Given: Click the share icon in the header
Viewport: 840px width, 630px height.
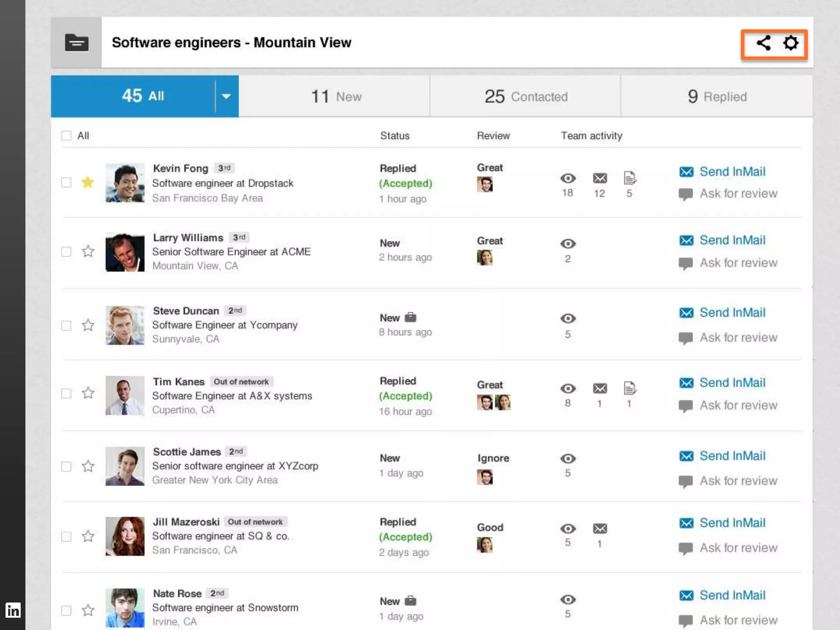Looking at the screenshot, I should point(763,43).
